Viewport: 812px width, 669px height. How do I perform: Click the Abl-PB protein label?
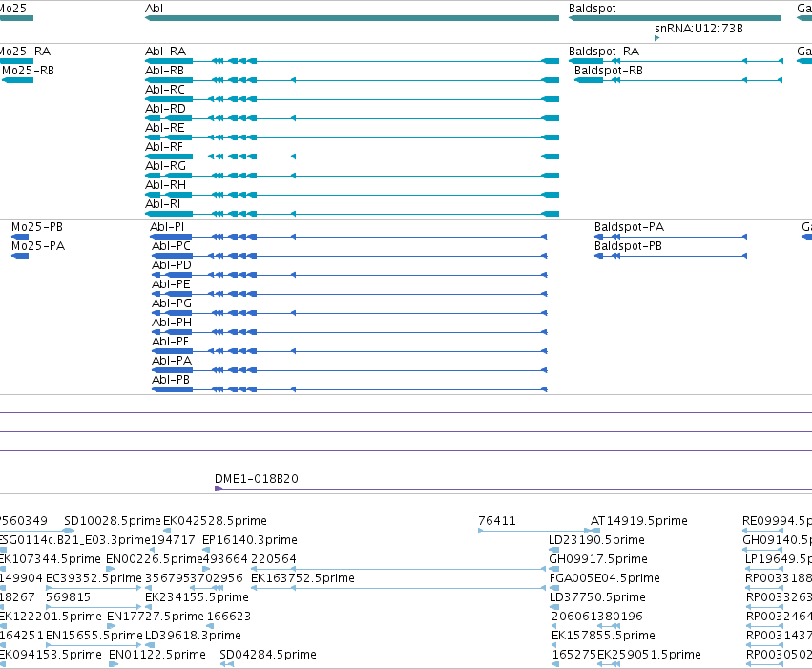171,380
